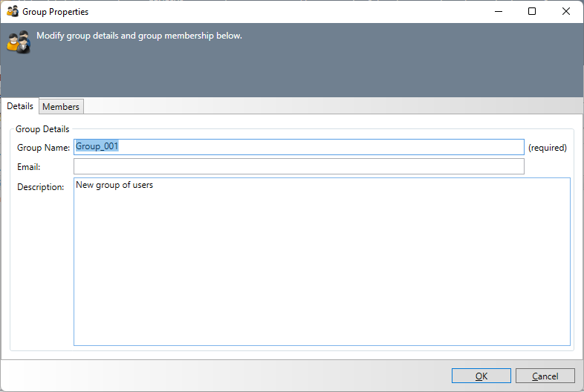Click the (required) indicator text
Viewport: 584px width, 392px height.
click(548, 148)
